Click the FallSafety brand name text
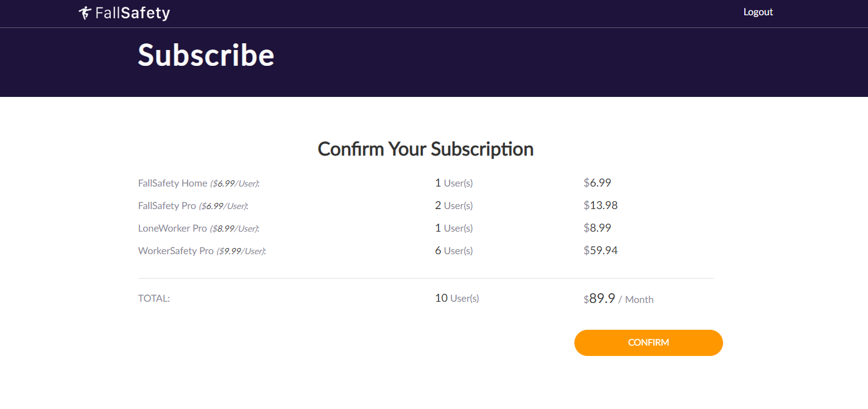The height and width of the screenshot is (409, 868). pos(133,13)
